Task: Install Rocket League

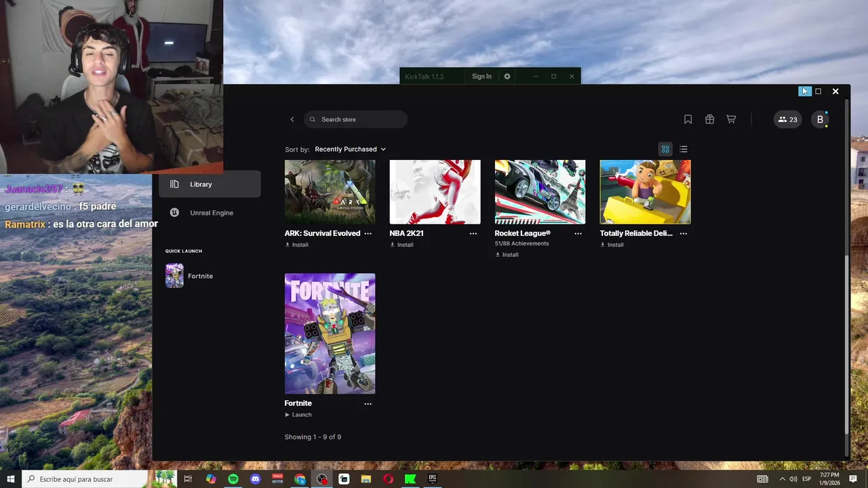Action: pos(507,255)
